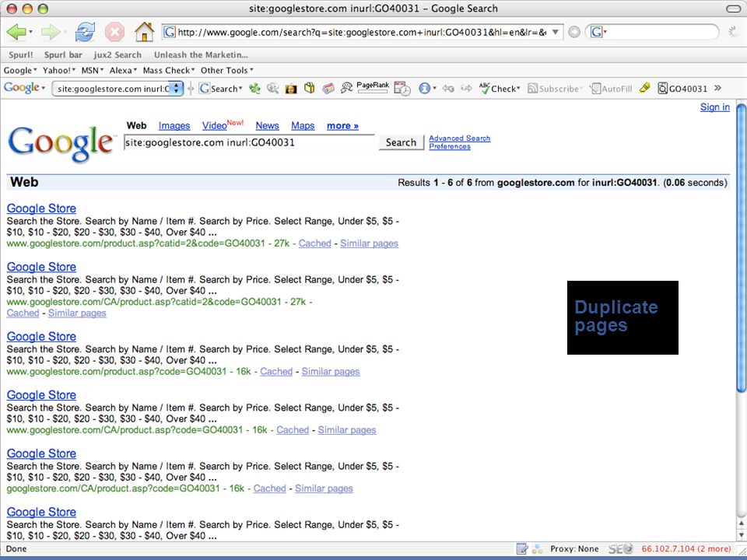The image size is (747, 560).
Task: Click the news toolbar icon
Action: point(328,88)
